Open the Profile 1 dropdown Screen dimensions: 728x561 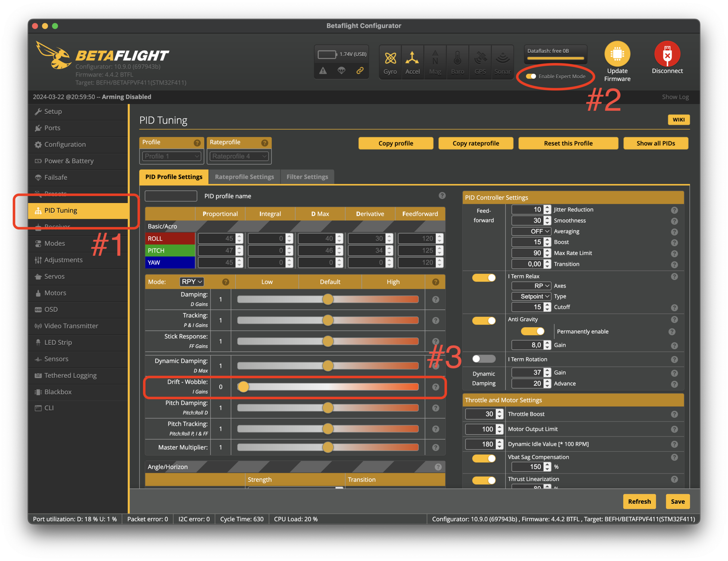pos(171,156)
